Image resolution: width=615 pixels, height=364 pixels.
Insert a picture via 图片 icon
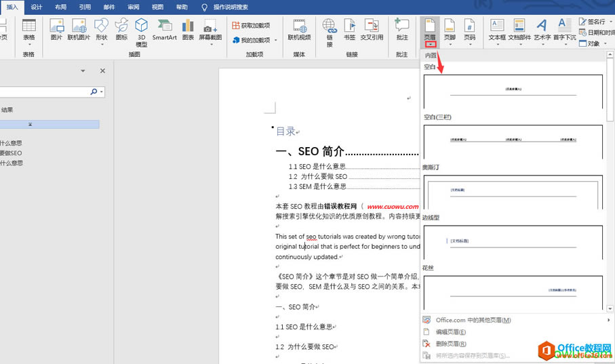[56, 30]
